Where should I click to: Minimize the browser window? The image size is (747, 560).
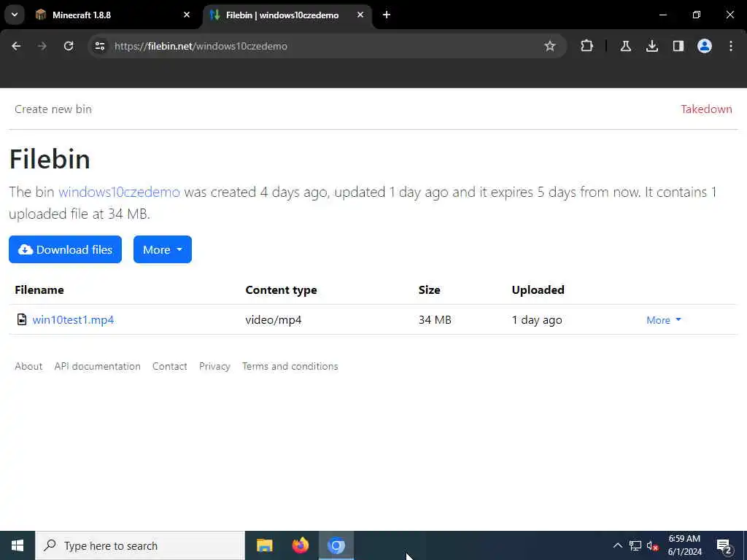(x=662, y=15)
